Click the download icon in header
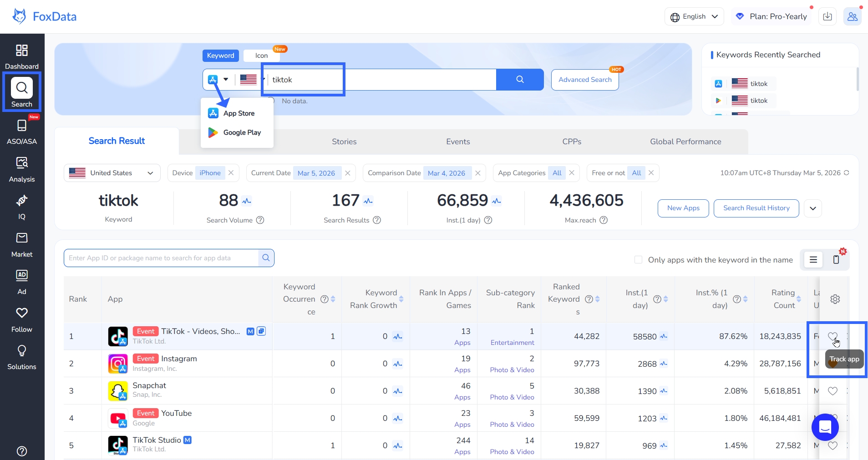Viewport: 868px width, 460px height. (x=827, y=17)
